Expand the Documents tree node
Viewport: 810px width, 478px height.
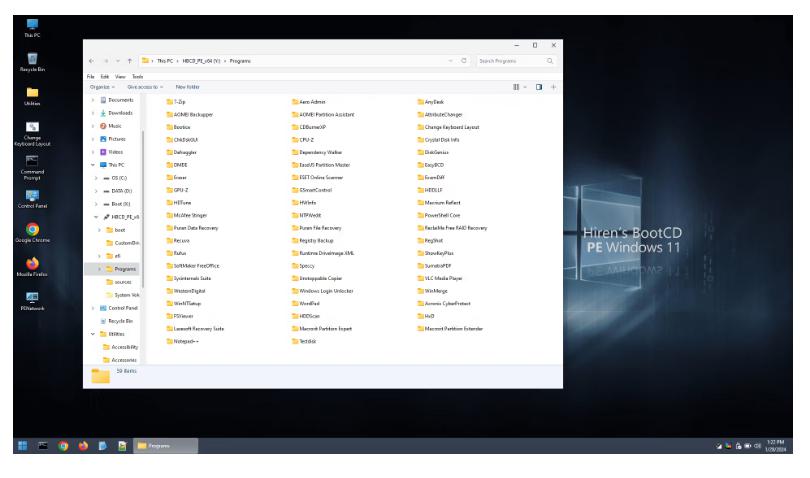(x=93, y=100)
